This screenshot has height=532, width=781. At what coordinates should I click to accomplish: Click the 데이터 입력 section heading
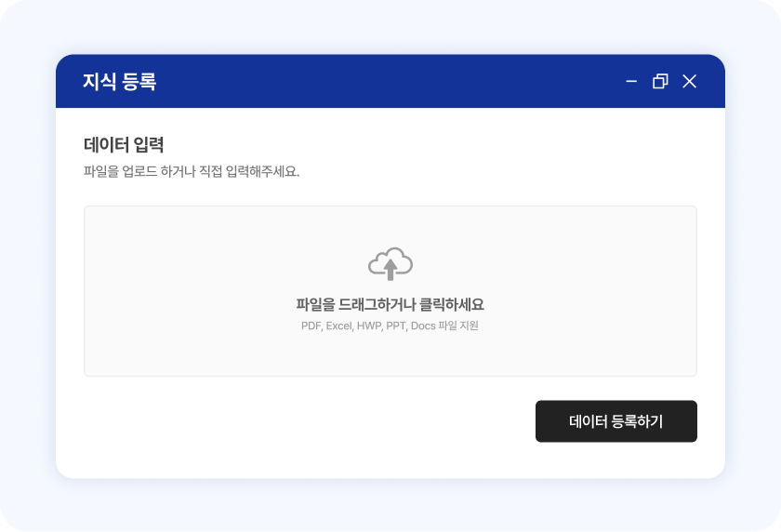point(124,145)
